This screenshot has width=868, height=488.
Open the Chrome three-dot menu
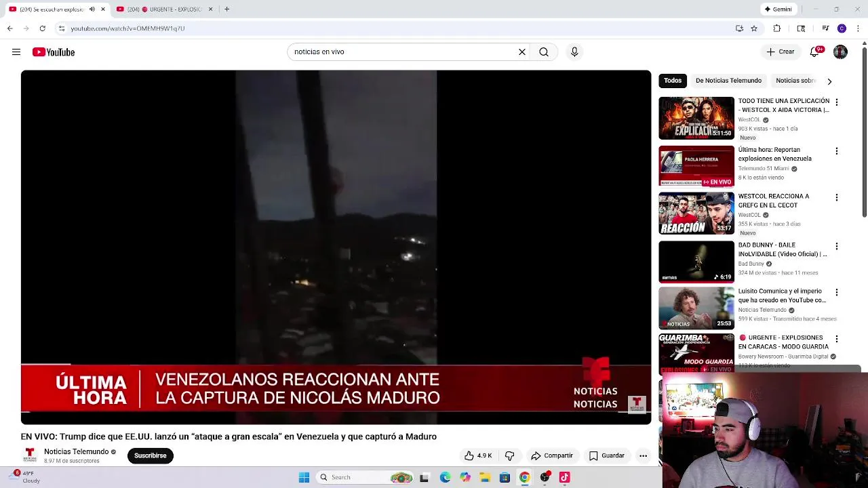click(859, 28)
